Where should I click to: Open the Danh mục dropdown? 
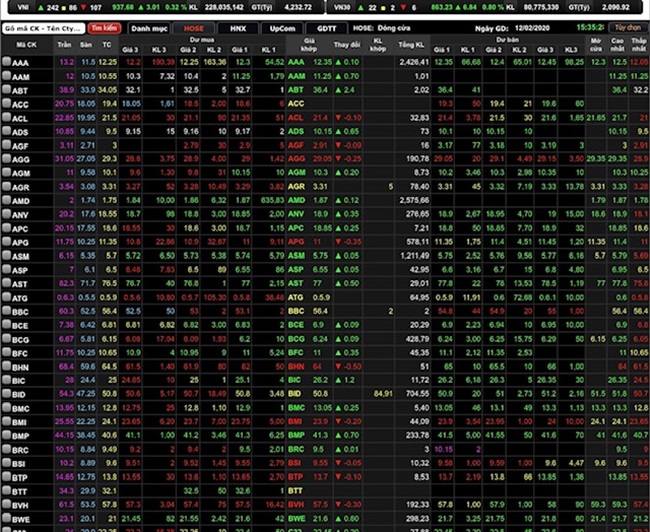pos(147,29)
